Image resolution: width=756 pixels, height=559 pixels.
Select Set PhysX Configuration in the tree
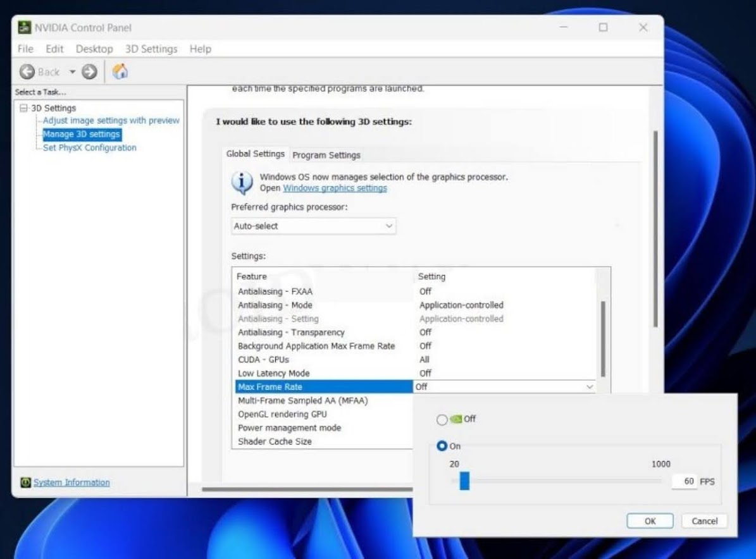(90, 147)
